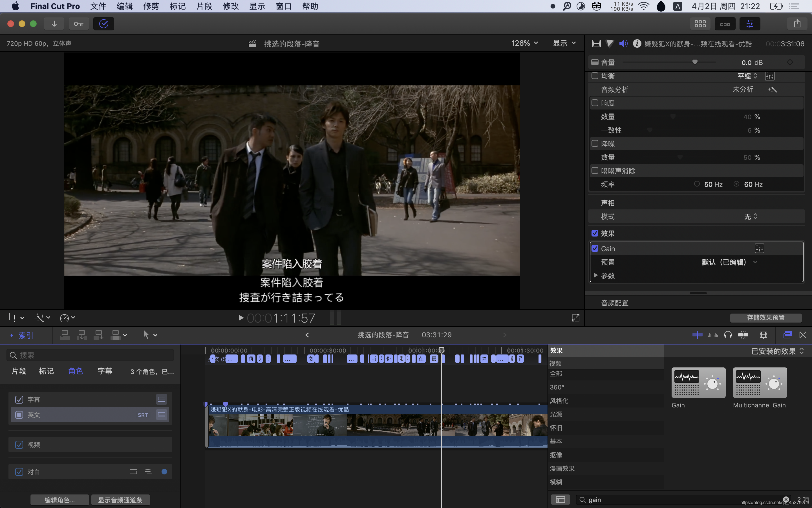Expand the Gain 参数 disclosure triangle
Image resolution: width=812 pixels, height=508 pixels.
pos(595,275)
